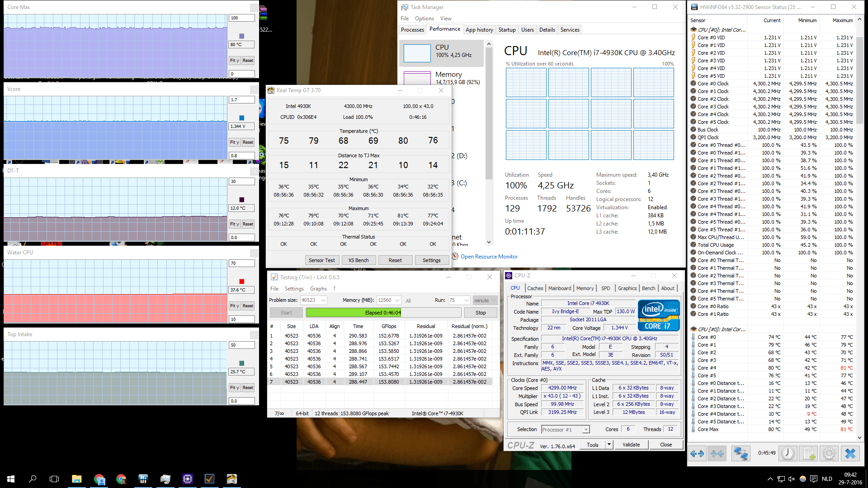Switch to Task Manager taskbar icon

(x=165, y=479)
